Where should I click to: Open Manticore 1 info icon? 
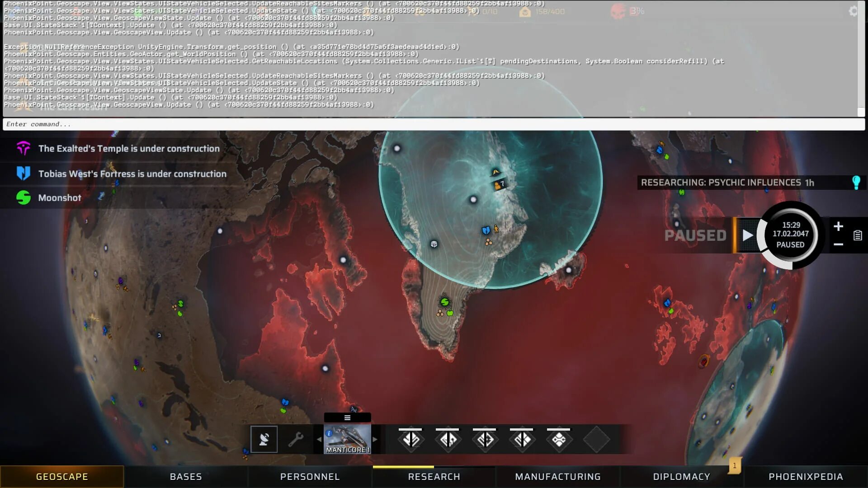[329, 433]
